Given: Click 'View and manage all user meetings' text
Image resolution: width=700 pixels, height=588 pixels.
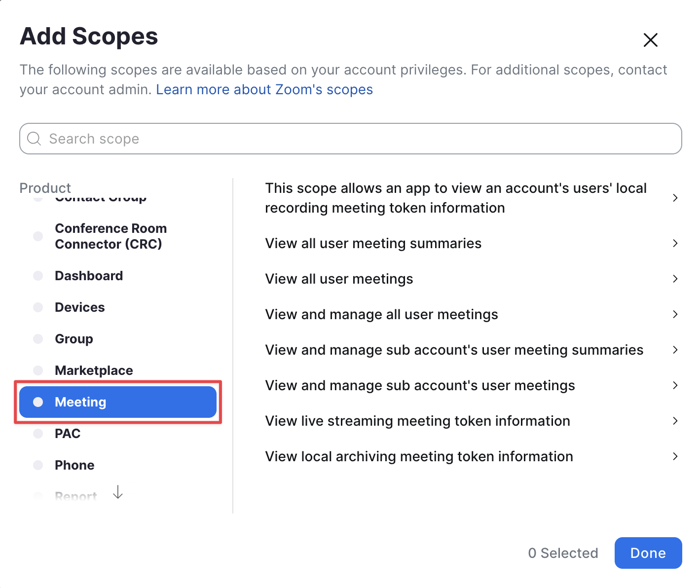Looking at the screenshot, I should click(x=382, y=314).
